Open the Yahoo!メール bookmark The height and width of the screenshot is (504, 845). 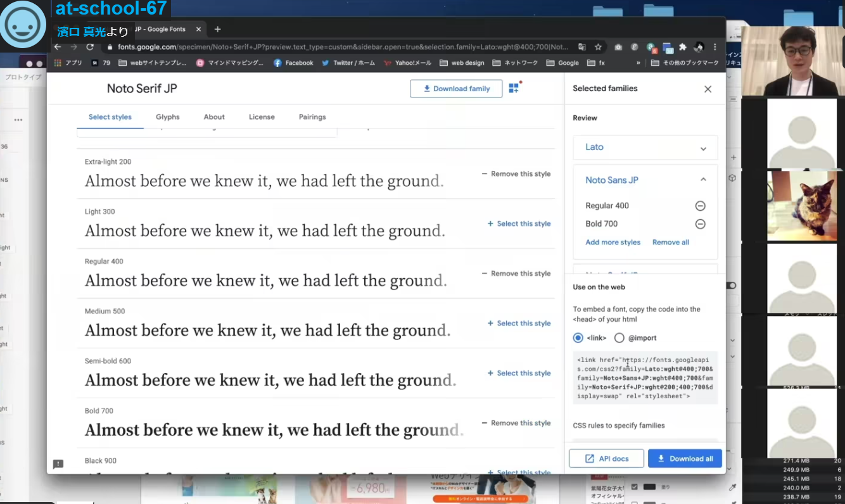(x=407, y=63)
